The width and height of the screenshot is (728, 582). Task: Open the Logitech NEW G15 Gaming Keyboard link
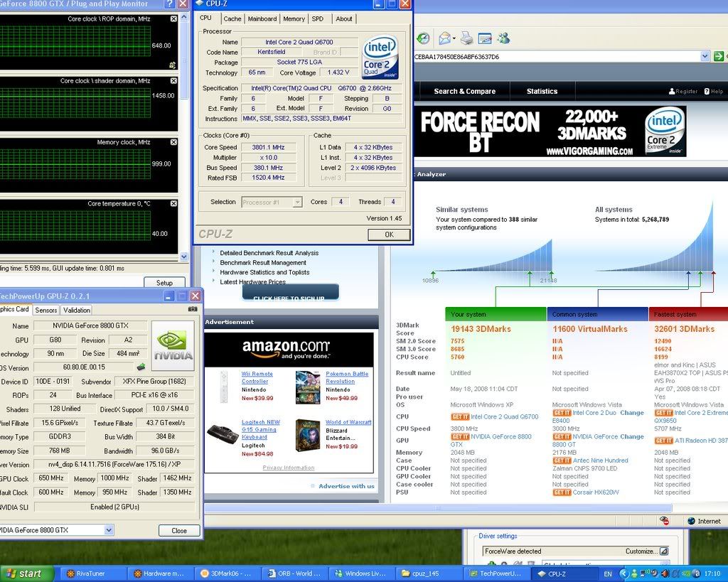pyautogui.click(x=261, y=429)
